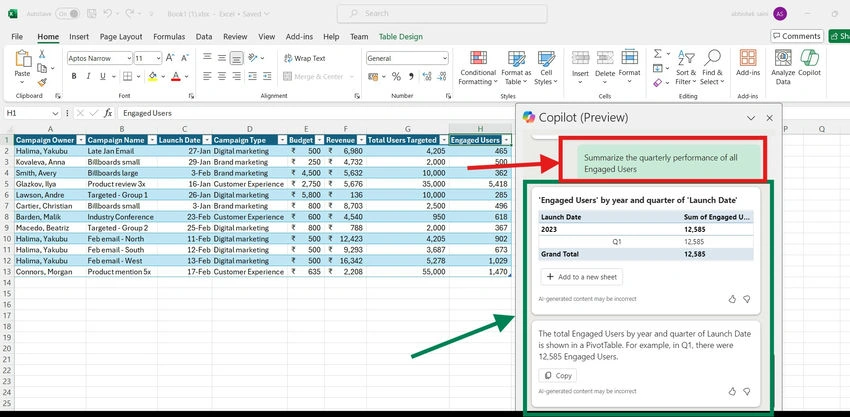Toggle the AutoSave switch
Image resolution: width=850 pixels, height=417 pixels.
[x=67, y=14]
